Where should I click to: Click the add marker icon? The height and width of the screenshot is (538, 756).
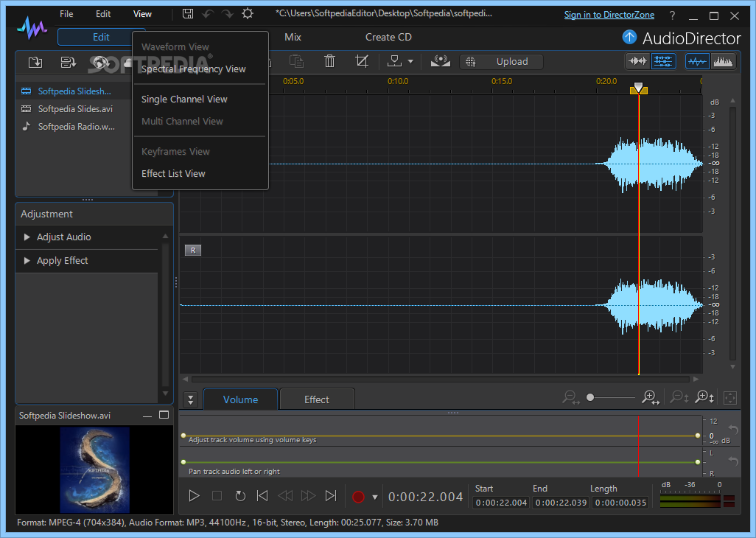click(x=394, y=61)
